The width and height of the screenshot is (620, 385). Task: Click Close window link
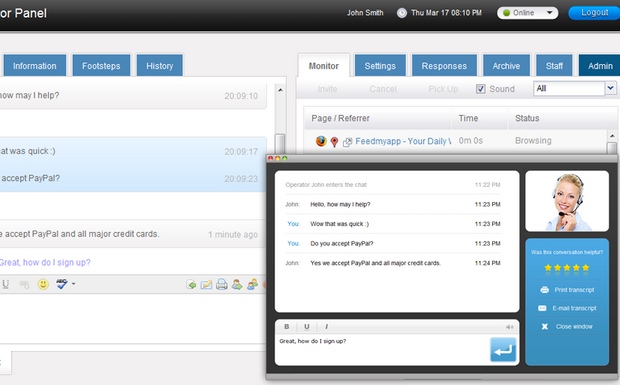(574, 326)
